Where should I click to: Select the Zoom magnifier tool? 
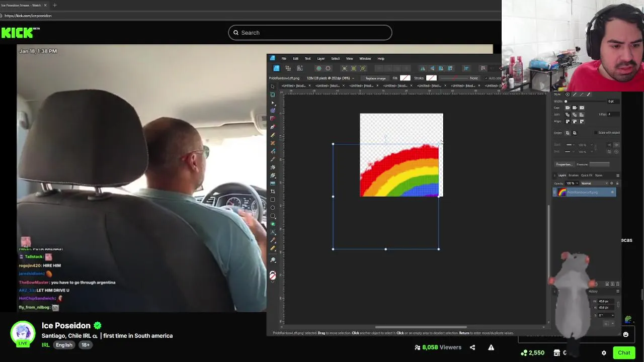(x=273, y=259)
